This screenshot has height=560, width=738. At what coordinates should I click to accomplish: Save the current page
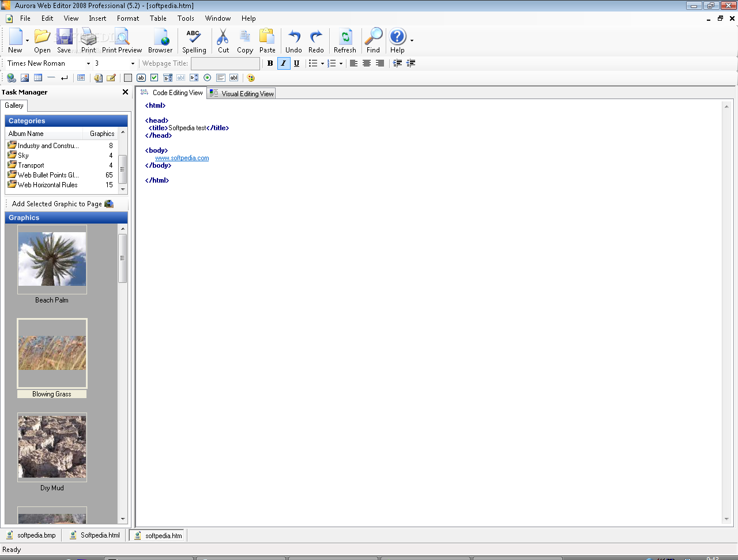click(x=64, y=41)
